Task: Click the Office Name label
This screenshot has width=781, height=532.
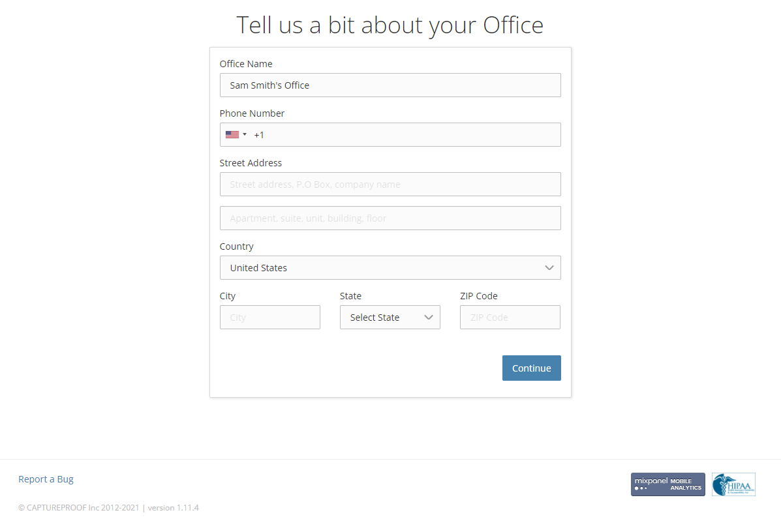Action: [x=246, y=64]
